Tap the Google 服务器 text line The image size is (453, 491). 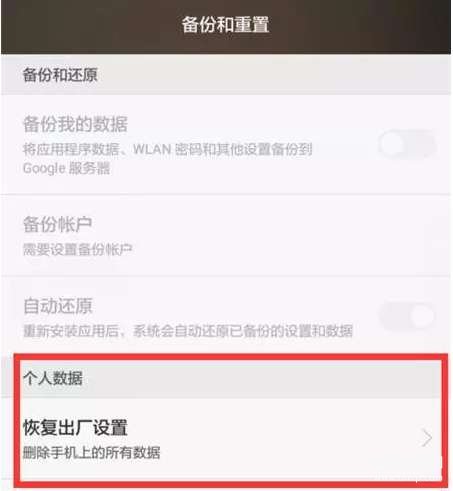(66, 168)
